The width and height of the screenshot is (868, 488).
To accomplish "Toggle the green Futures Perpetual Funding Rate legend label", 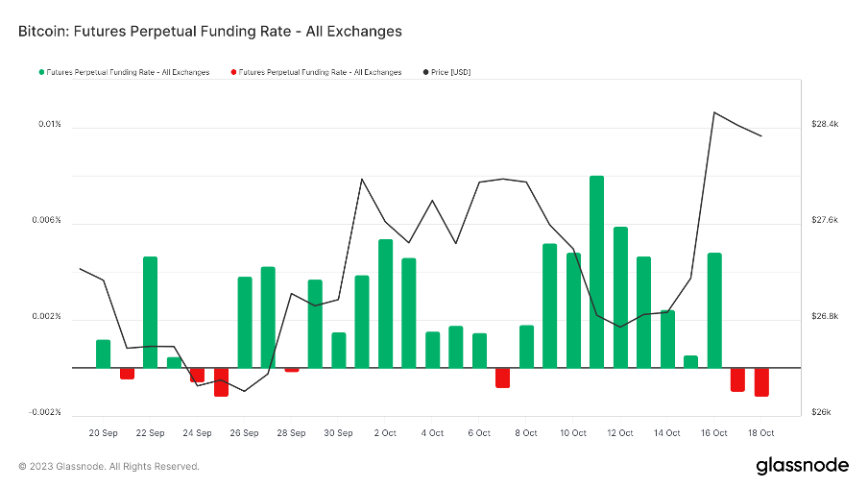I will click(128, 72).
